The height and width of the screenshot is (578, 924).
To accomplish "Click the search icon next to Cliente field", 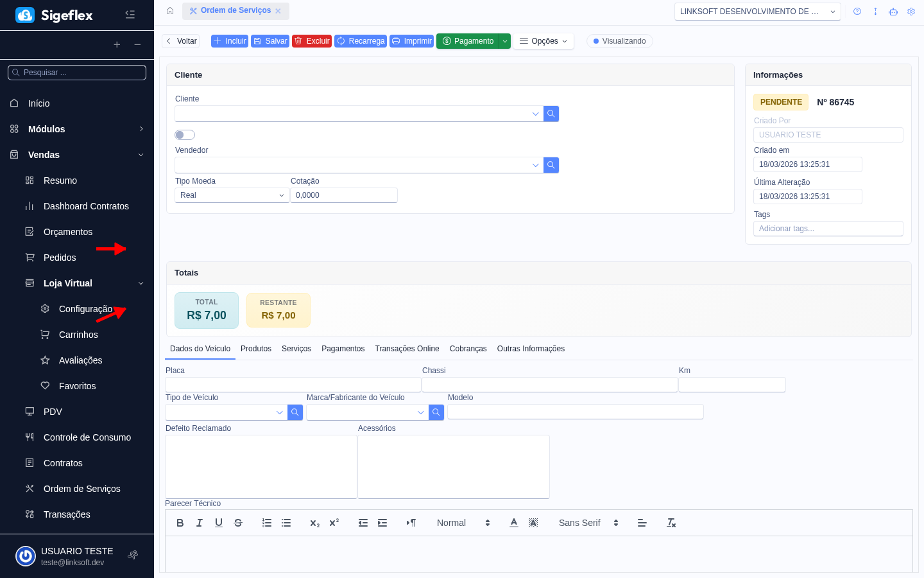I will [x=551, y=114].
